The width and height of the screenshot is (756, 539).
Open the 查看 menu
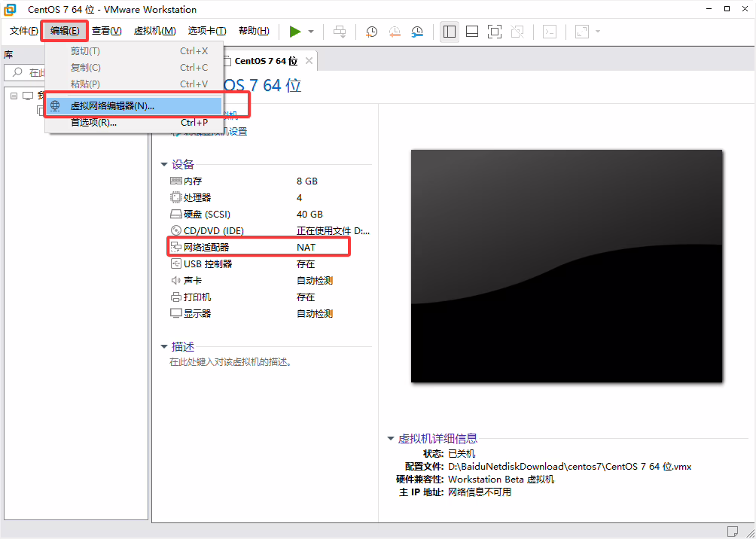(x=106, y=31)
